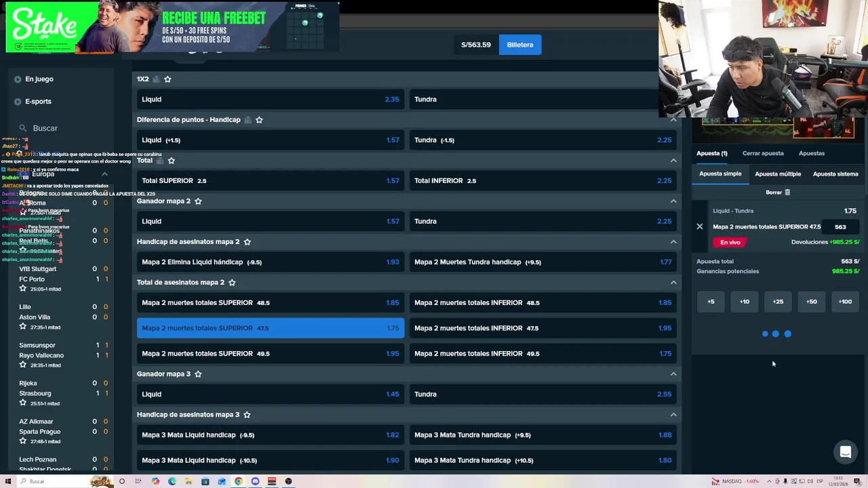Screen dimensions: 868x488
Task: Open Task View on the taskbar
Action: point(138,481)
